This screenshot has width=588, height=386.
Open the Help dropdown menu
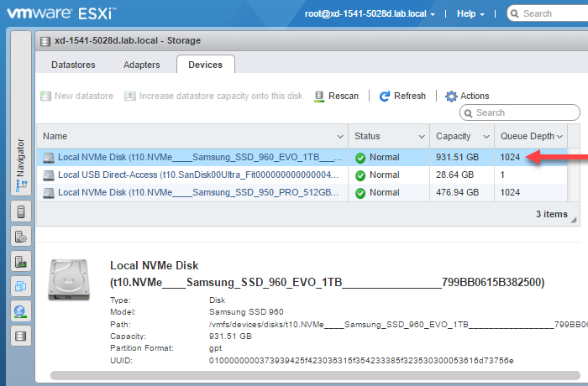470,14
